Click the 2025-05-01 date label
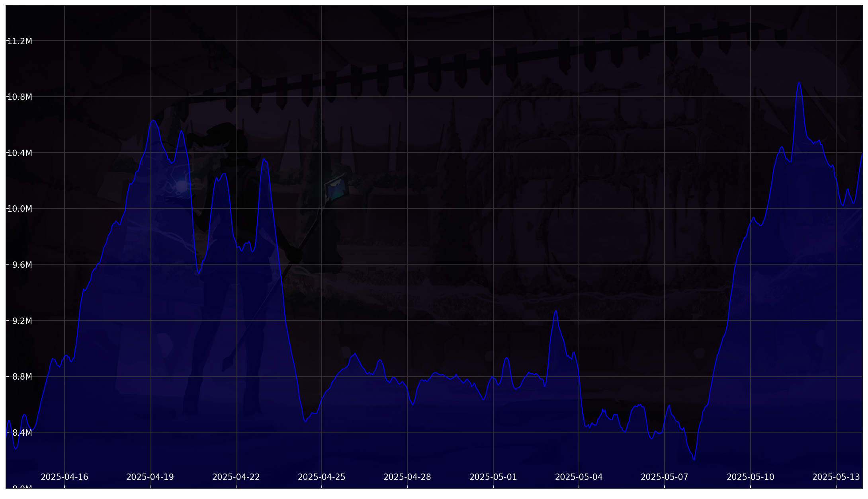 pyautogui.click(x=493, y=477)
